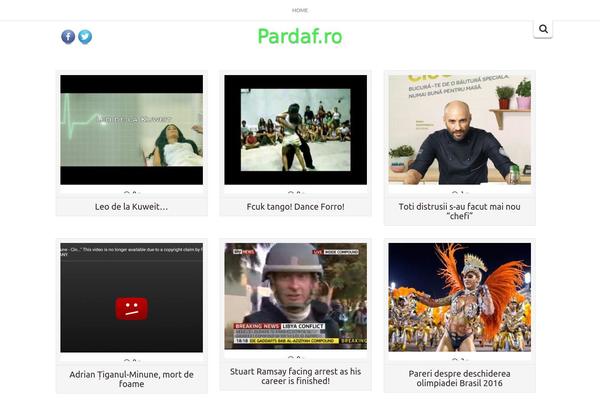Screen dimensions: 600x400
Task: Click the Pardaf.ro site logo
Action: [300, 36]
